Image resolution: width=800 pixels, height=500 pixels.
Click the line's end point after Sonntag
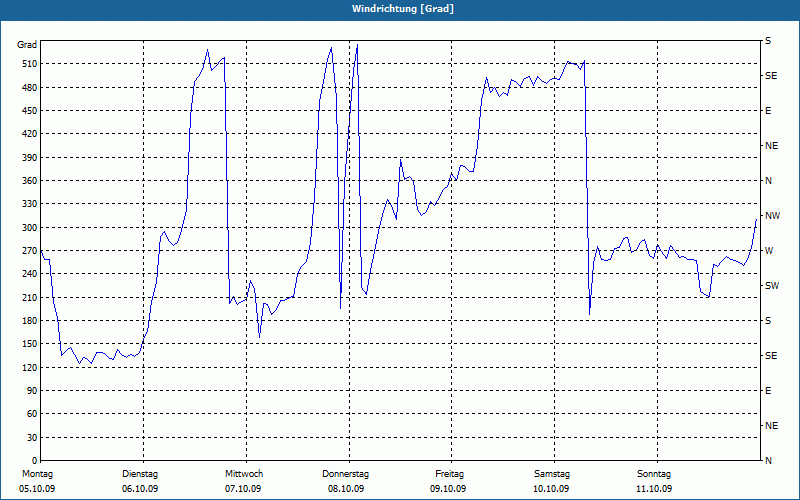tap(756, 220)
